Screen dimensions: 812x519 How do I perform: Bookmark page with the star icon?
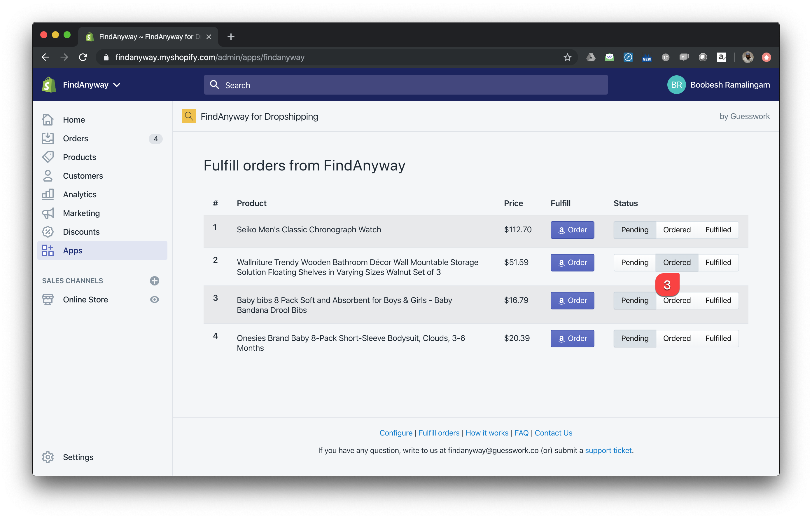(x=567, y=58)
